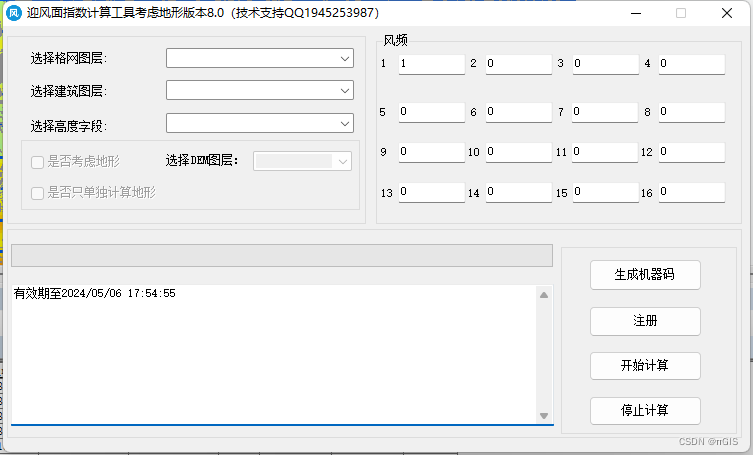The height and width of the screenshot is (455, 753).
Task: Click wind frequency field 7
Action: (x=605, y=112)
